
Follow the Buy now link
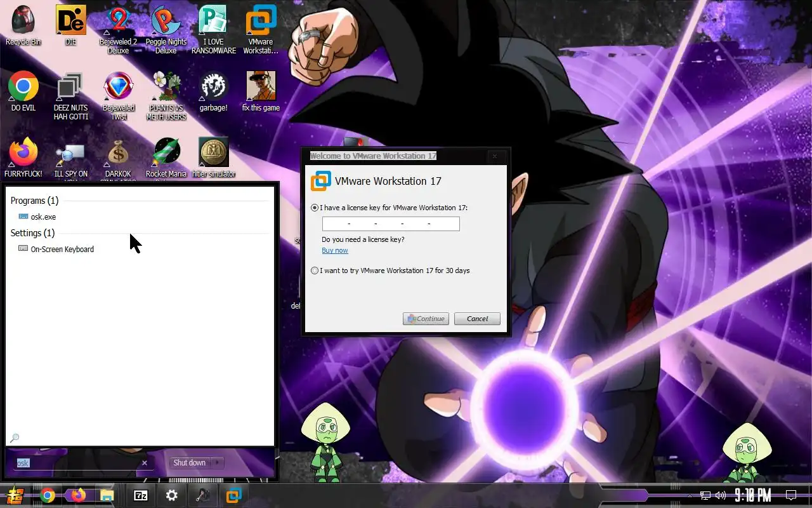pyautogui.click(x=335, y=250)
